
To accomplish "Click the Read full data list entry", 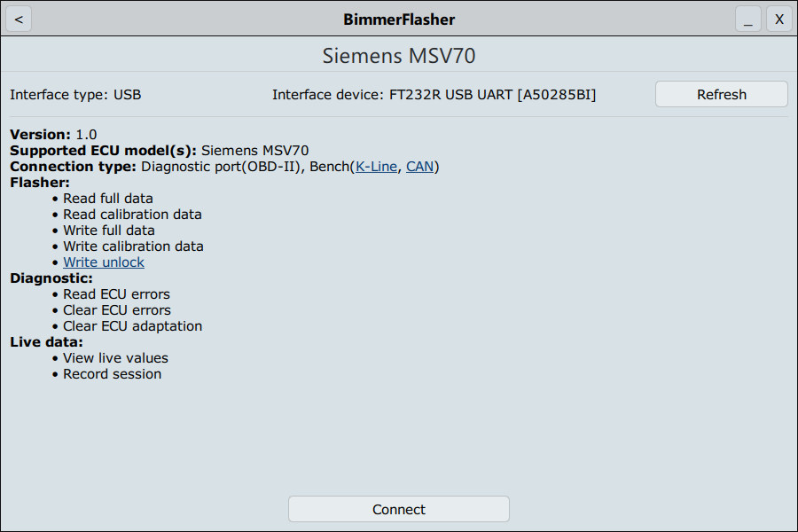I will tap(108, 199).
